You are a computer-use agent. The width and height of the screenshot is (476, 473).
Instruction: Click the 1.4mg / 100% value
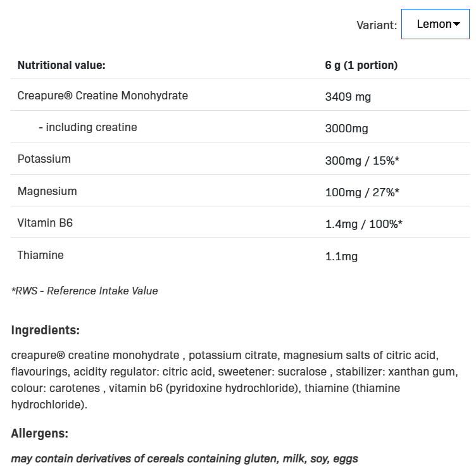tap(364, 224)
